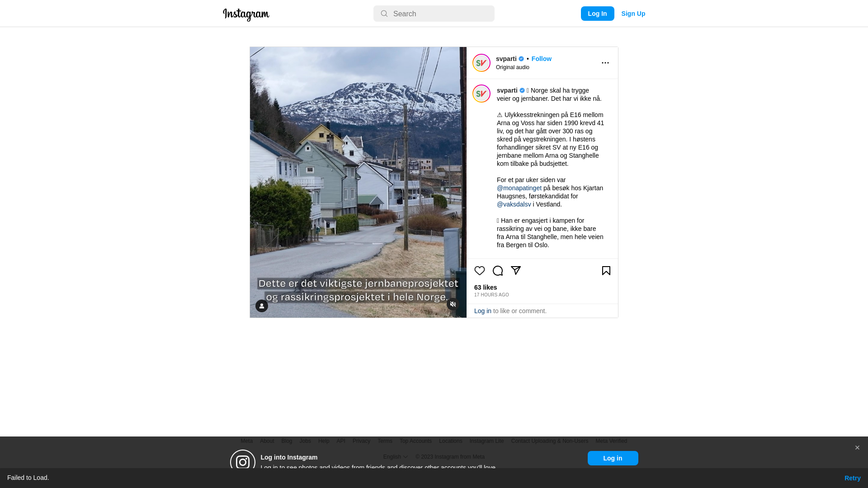The image size is (868, 488).
Task: Click the blue Log In button at top
Action: click(598, 14)
